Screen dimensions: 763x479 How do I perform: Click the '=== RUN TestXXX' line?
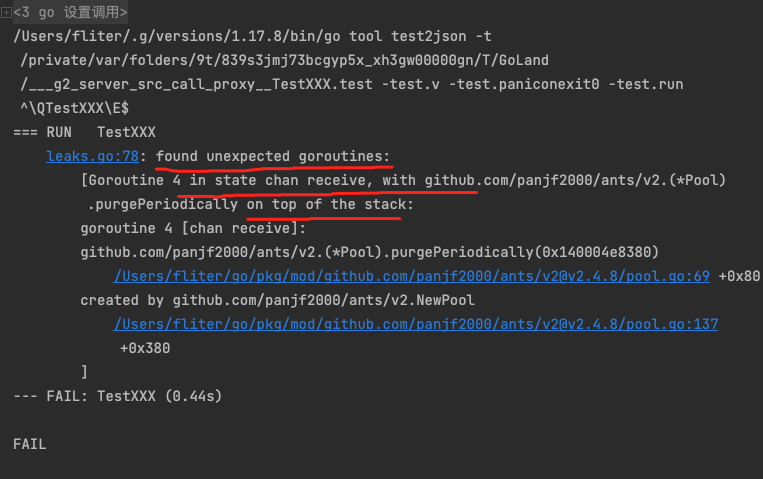pyautogui.click(x=85, y=132)
